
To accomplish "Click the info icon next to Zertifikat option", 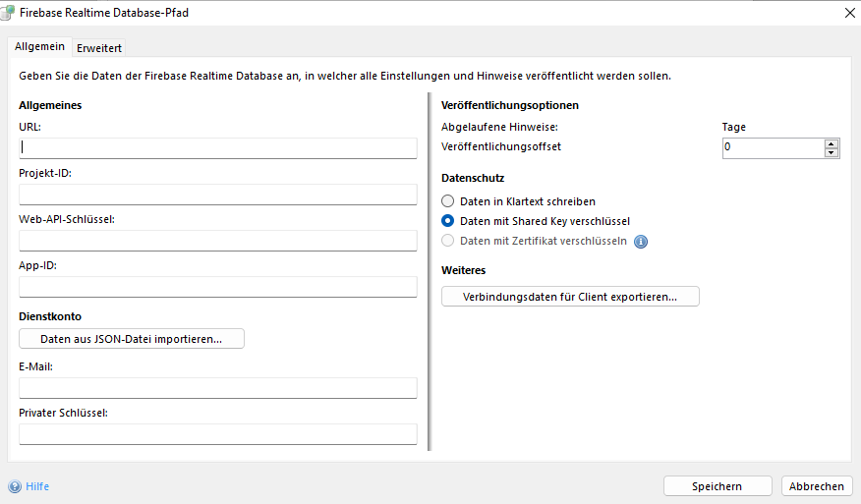I will [x=641, y=242].
